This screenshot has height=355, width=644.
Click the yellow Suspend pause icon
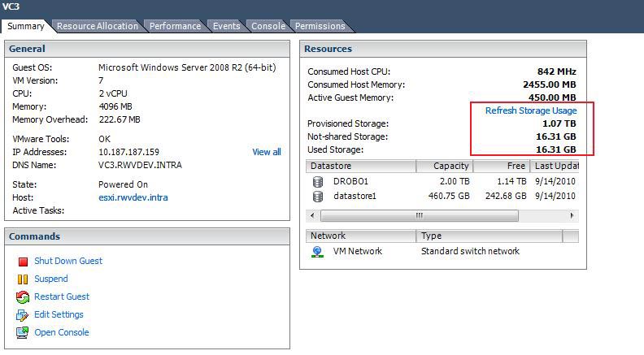[23, 279]
